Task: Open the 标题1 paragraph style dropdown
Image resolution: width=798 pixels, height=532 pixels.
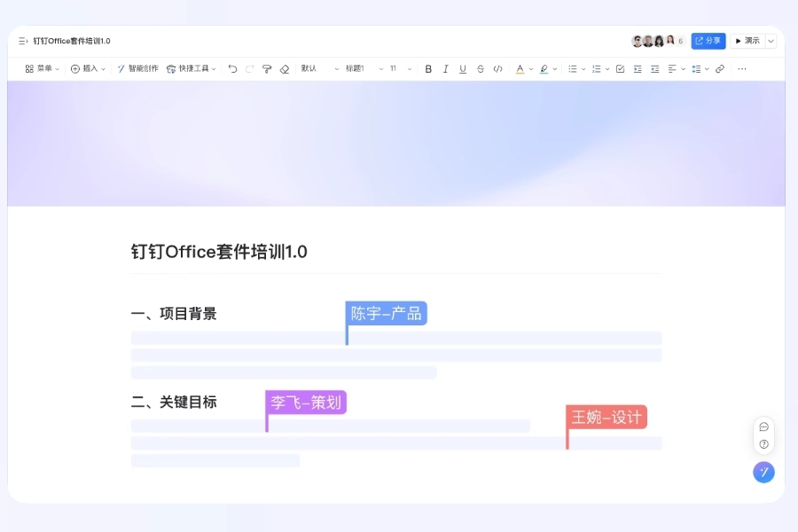Action: [x=364, y=69]
